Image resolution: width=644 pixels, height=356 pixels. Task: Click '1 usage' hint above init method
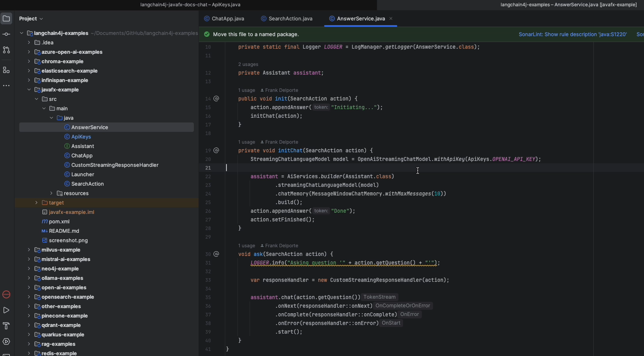pyautogui.click(x=246, y=90)
